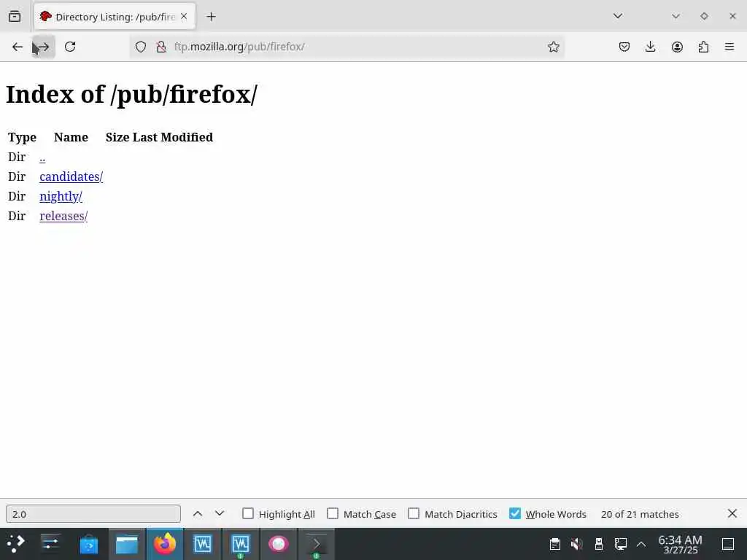Jump to previous find match
Screen dimensions: 747x560
197,514
